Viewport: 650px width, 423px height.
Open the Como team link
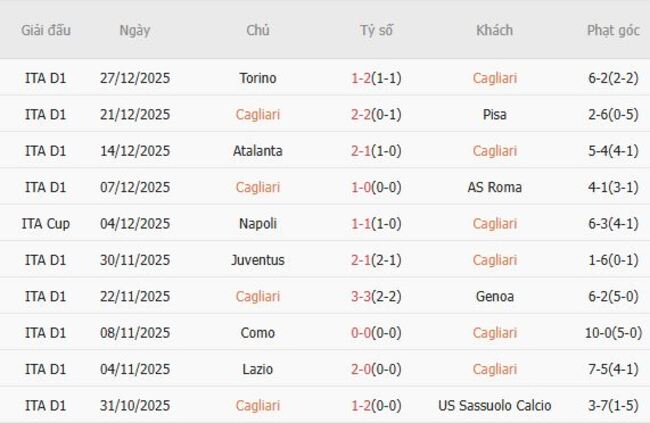click(x=258, y=333)
